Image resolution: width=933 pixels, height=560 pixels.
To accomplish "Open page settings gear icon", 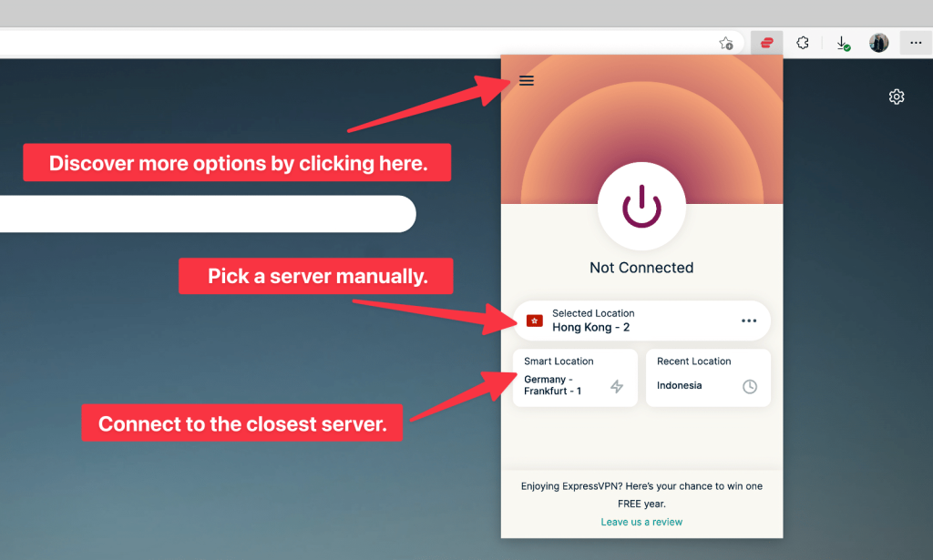I will click(897, 97).
